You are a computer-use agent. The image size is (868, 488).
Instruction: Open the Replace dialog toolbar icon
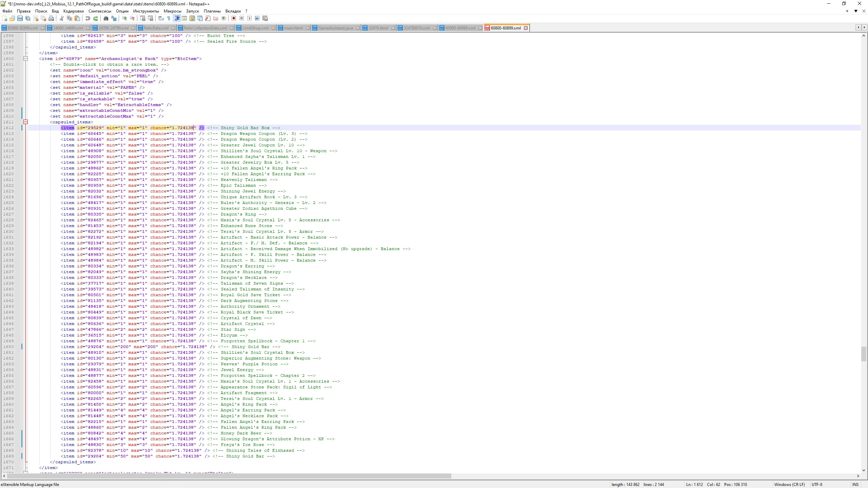pyautogui.click(x=114, y=18)
